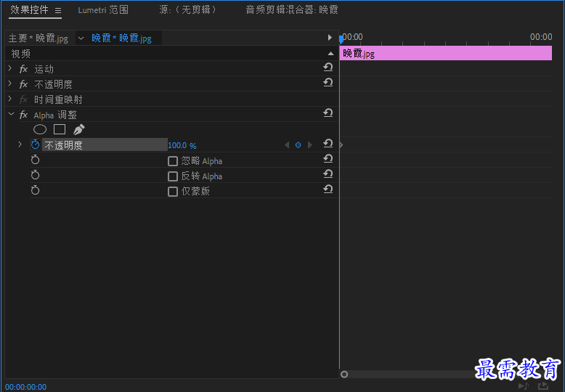Switch to the 音频剪辑混合器 tab
The image size is (565, 392).
tap(292, 9)
